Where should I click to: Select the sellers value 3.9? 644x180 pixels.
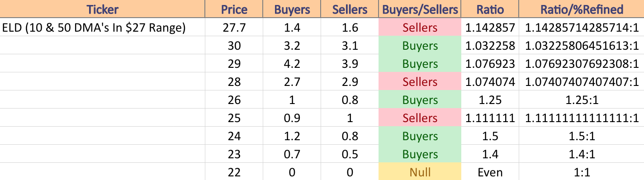click(x=350, y=64)
